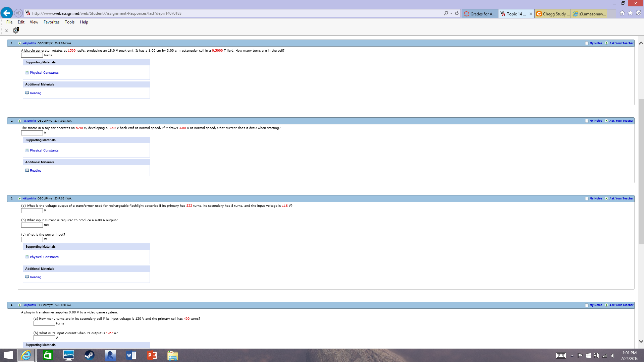
Task: Open browser settings with the gear icon
Action: [639, 13]
